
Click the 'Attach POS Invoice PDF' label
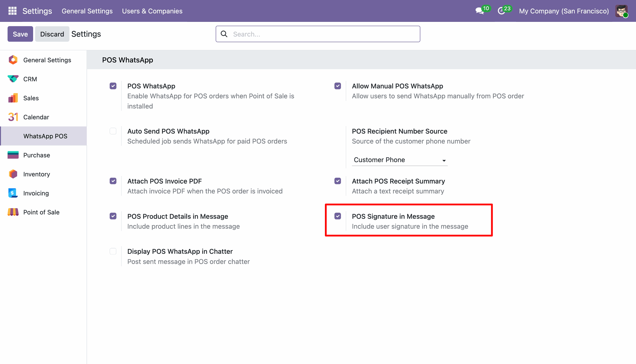[165, 181]
